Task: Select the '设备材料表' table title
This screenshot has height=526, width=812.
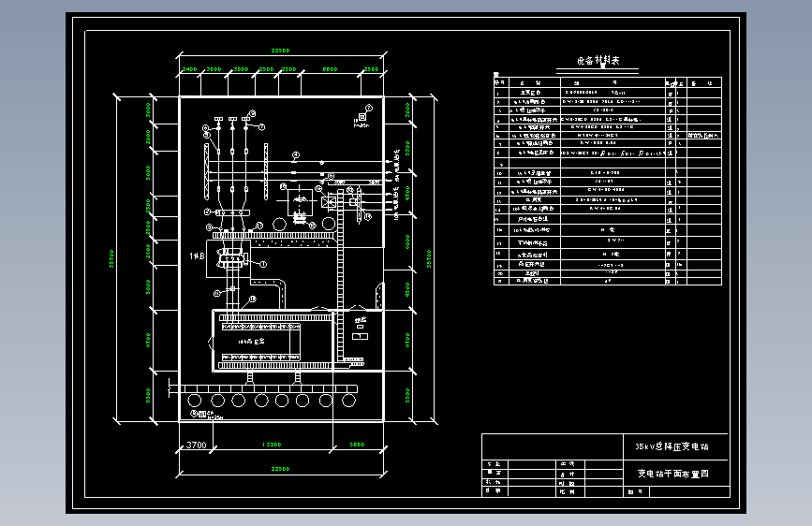Action: [x=598, y=61]
